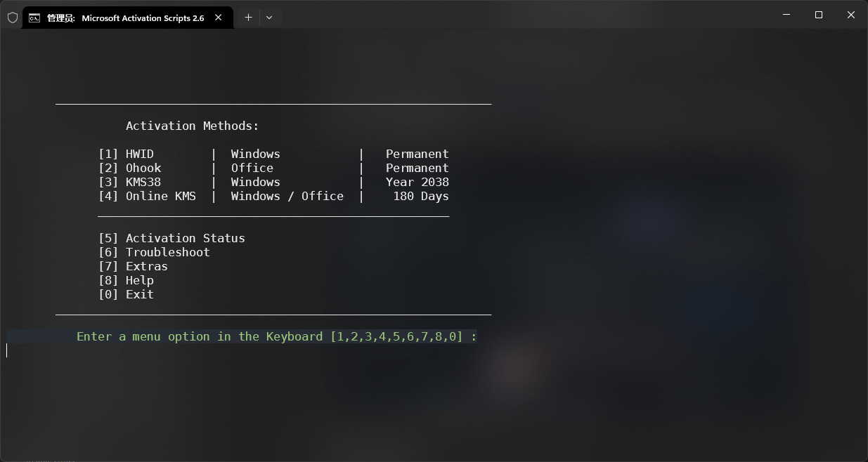This screenshot has width=868, height=462.
Task: Click the '180 Days' text
Action: click(421, 197)
